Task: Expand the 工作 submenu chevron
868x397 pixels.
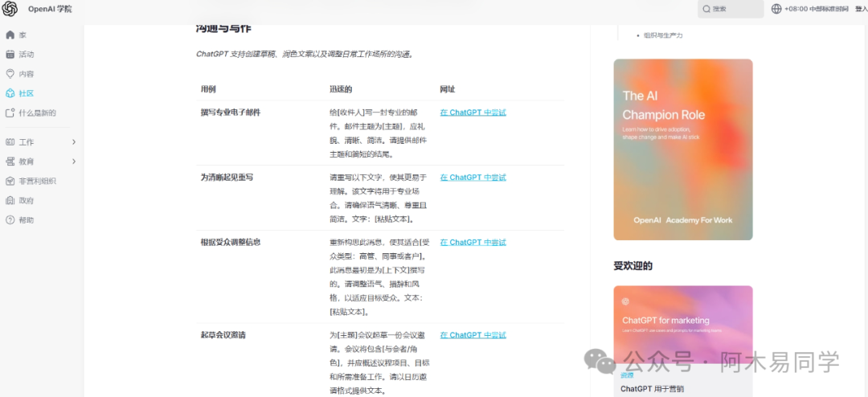Action: pos(74,142)
